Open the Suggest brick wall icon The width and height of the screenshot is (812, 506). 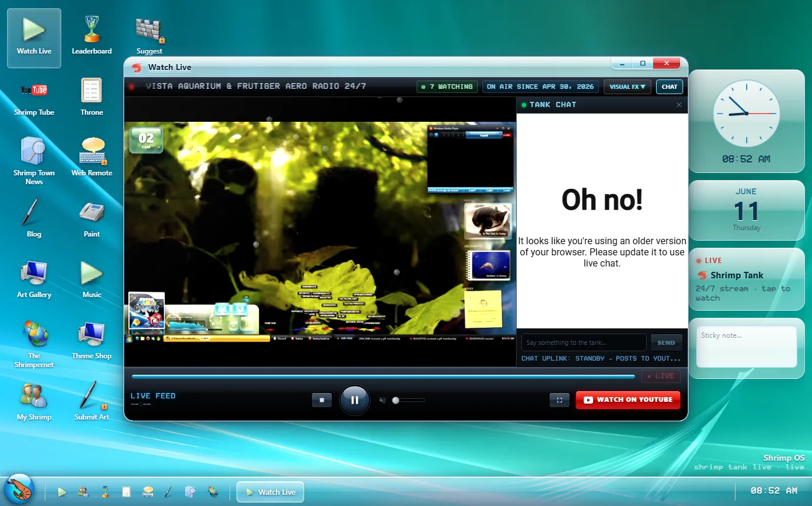[149, 36]
